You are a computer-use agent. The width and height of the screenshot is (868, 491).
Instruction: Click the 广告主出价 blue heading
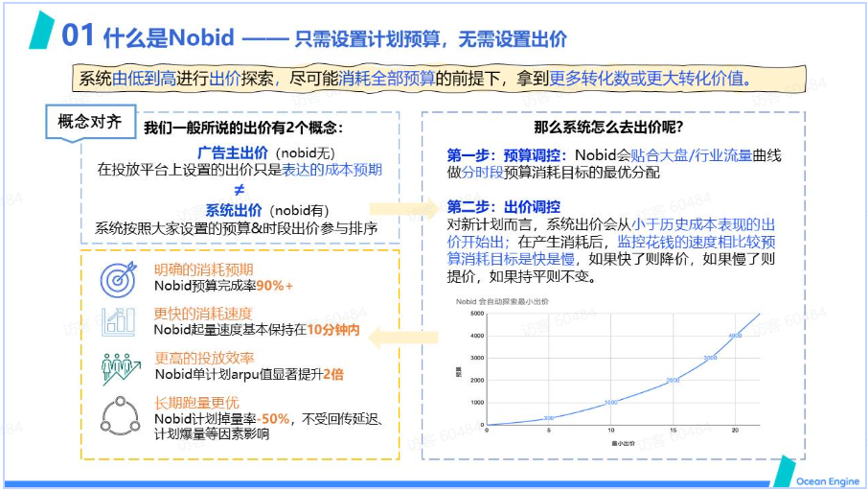coord(233,153)
